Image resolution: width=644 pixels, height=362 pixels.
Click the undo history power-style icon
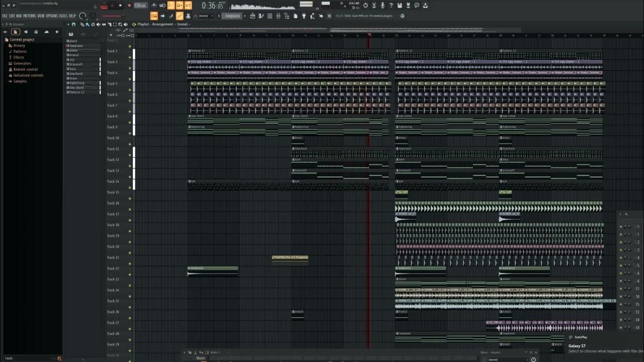click(365, 5)
